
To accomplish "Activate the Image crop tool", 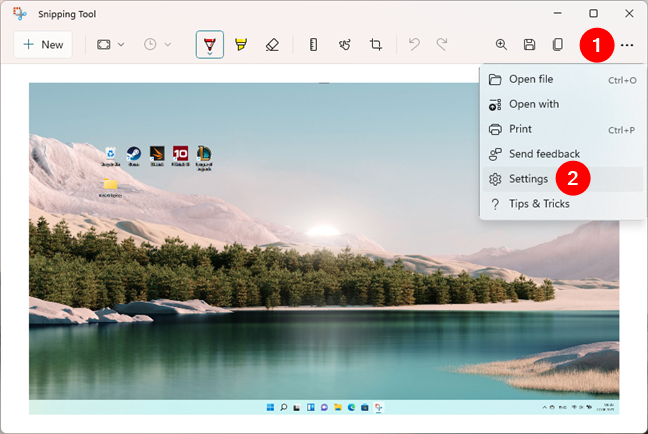I will [376, 45].
